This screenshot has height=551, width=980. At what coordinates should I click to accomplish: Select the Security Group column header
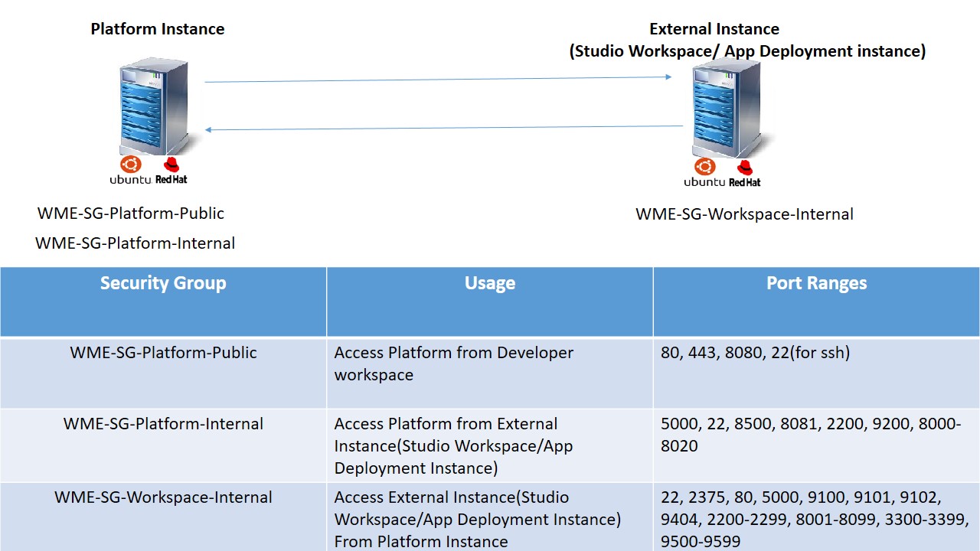click(163, 283)
